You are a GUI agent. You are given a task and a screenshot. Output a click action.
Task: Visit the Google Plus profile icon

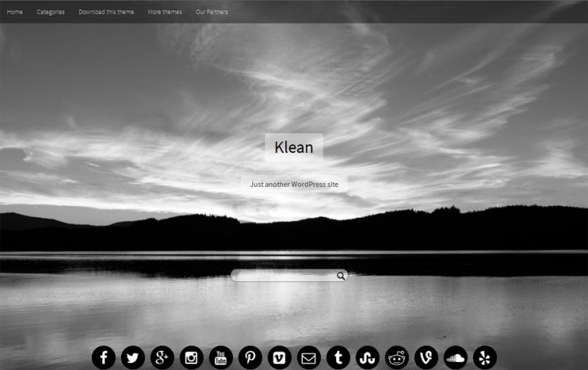coord(162,357)
